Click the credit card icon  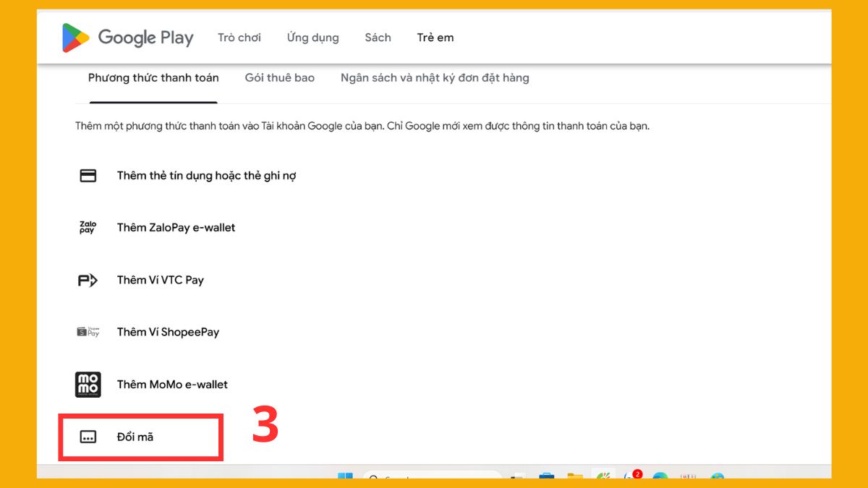[88, 176]
